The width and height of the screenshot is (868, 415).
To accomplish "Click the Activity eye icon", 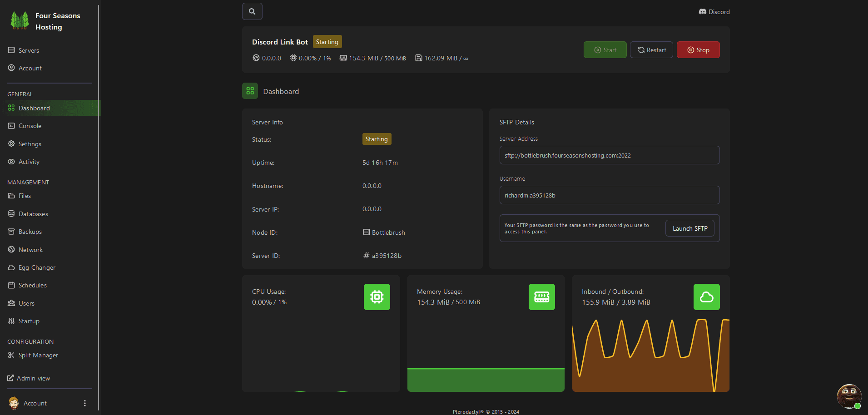I will coord(11,162).
